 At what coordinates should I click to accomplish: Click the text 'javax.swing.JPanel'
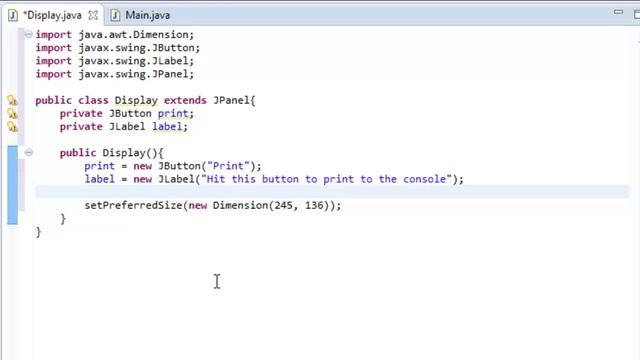[133, 74]
